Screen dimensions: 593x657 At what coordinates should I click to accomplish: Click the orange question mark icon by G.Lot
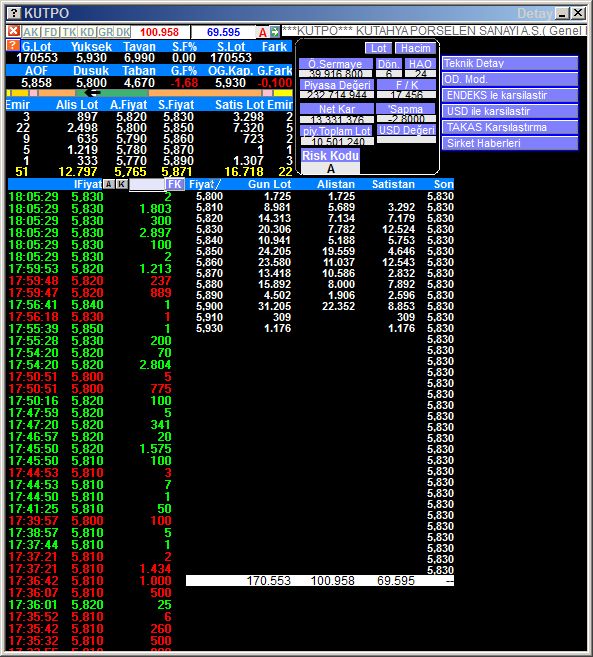pos(13,45)
